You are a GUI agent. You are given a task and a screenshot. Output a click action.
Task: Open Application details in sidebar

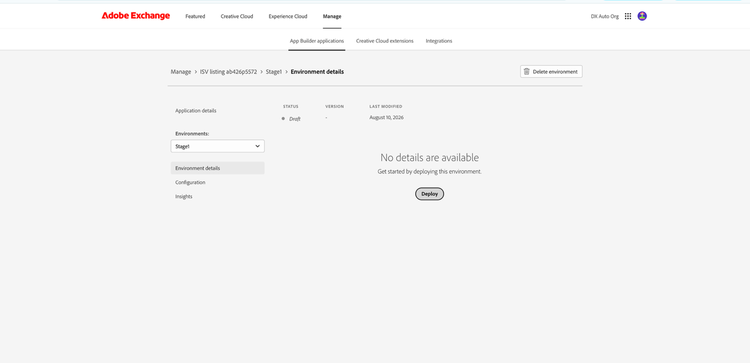(196, 110)
